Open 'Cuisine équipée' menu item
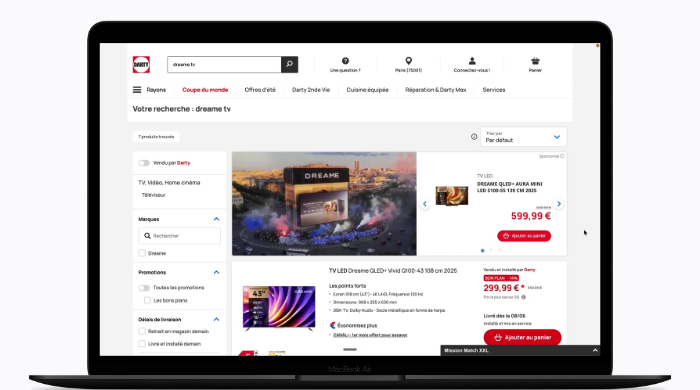This screenshot has height=390, width=700. point(367,90)
